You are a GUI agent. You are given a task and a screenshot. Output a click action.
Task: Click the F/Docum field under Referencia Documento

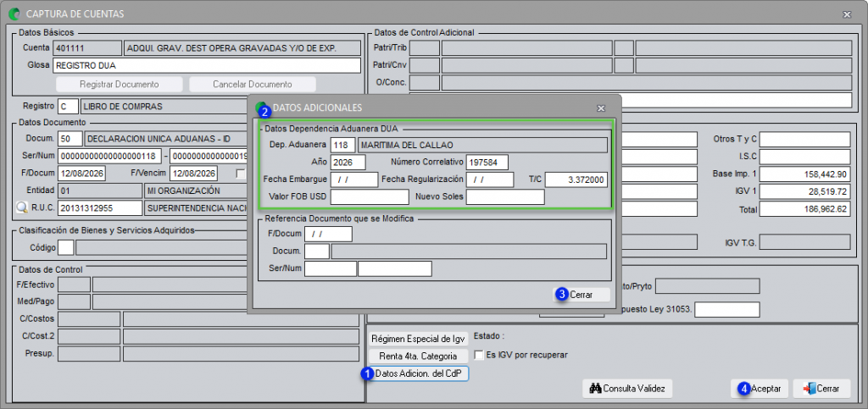(x=328, y=234)
